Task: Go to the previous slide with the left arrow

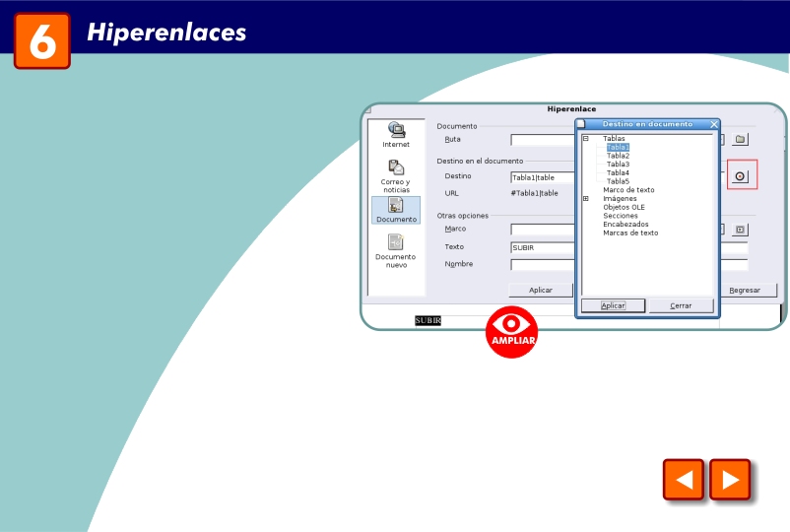Action: [684, 480]
